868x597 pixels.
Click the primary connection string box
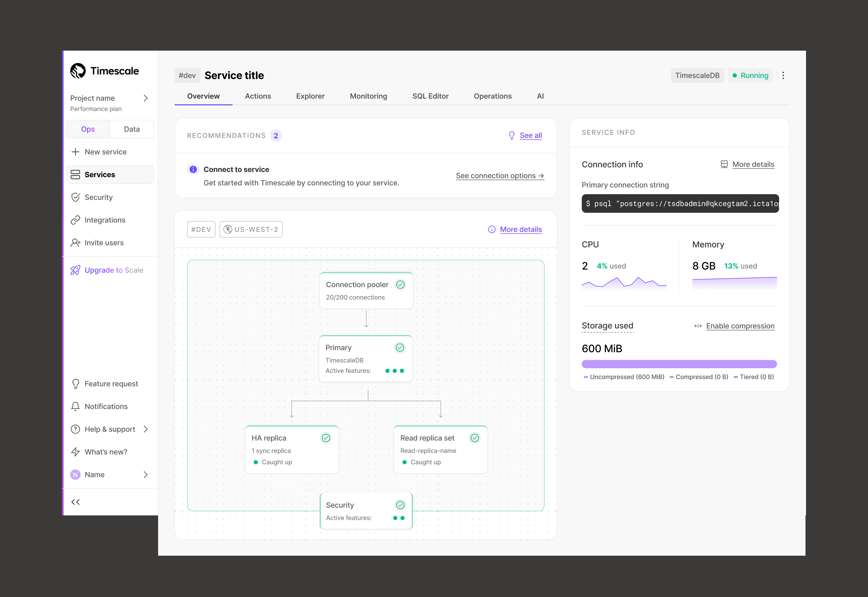pyautogui.click(x=680, y=203)
